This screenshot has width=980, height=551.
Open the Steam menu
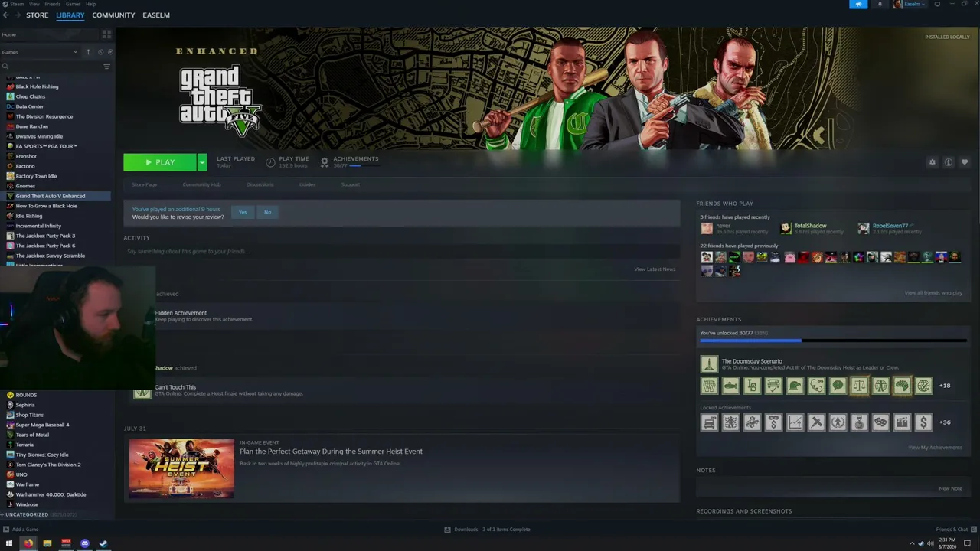pos(16,4)
